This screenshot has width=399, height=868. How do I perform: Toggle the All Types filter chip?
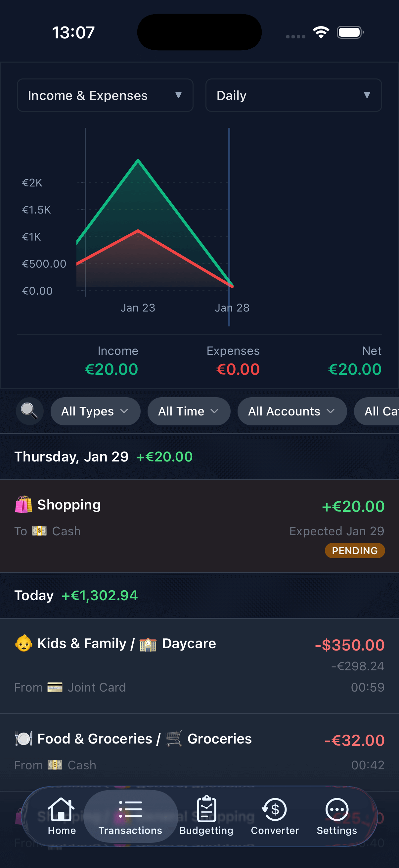(95, 411)
